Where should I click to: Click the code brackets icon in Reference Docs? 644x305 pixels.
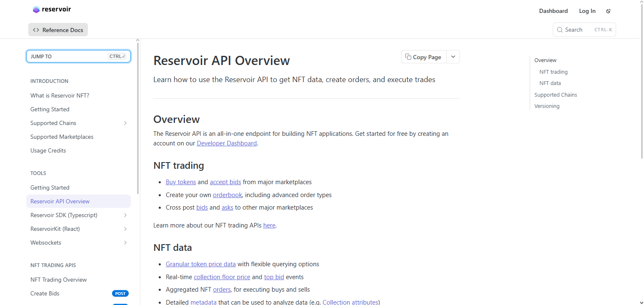(x=36, y=30)
